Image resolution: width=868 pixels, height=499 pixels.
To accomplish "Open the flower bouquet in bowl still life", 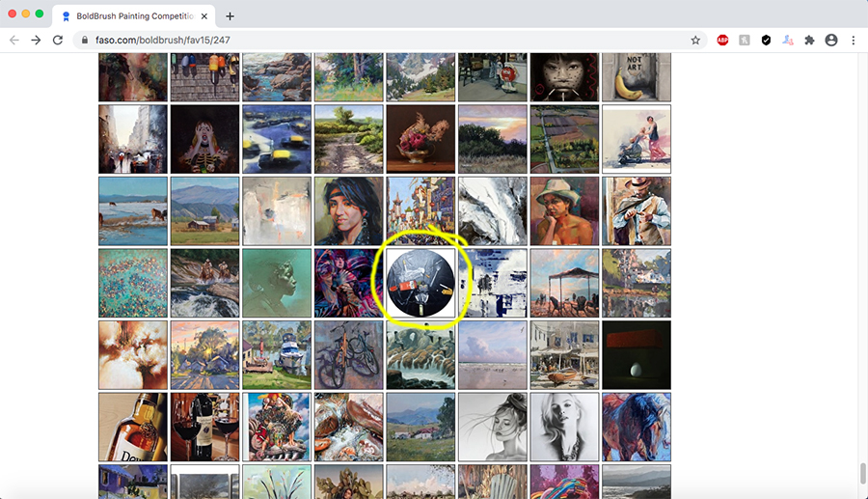I will coord(420,139).
